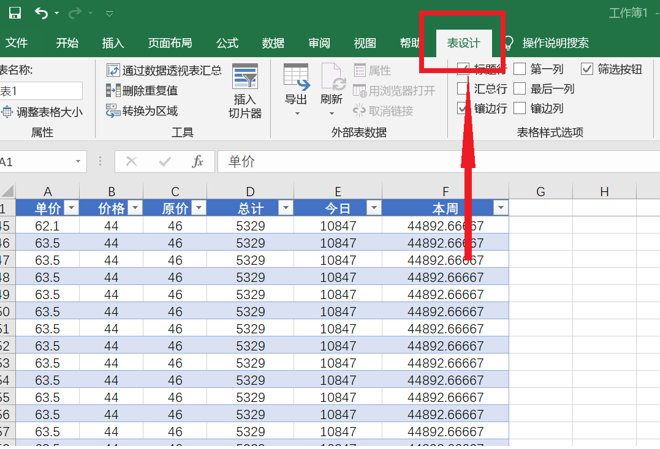Viewport: 660px width, 449px height.
Task: Select column H header
Action: click(604, 192)
